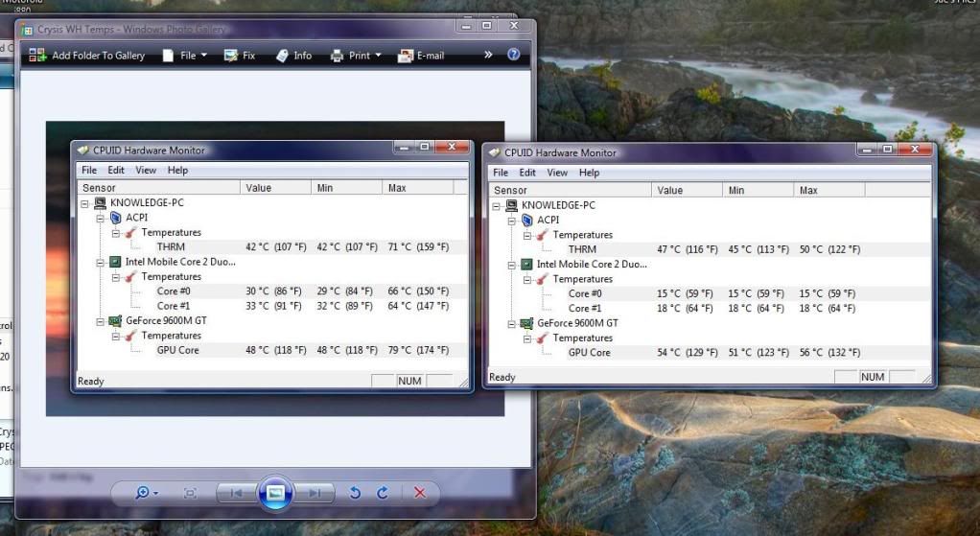Click Max column header in right Hardware Monitor
This screenshot has width=980, height=536.
point(828,190)
